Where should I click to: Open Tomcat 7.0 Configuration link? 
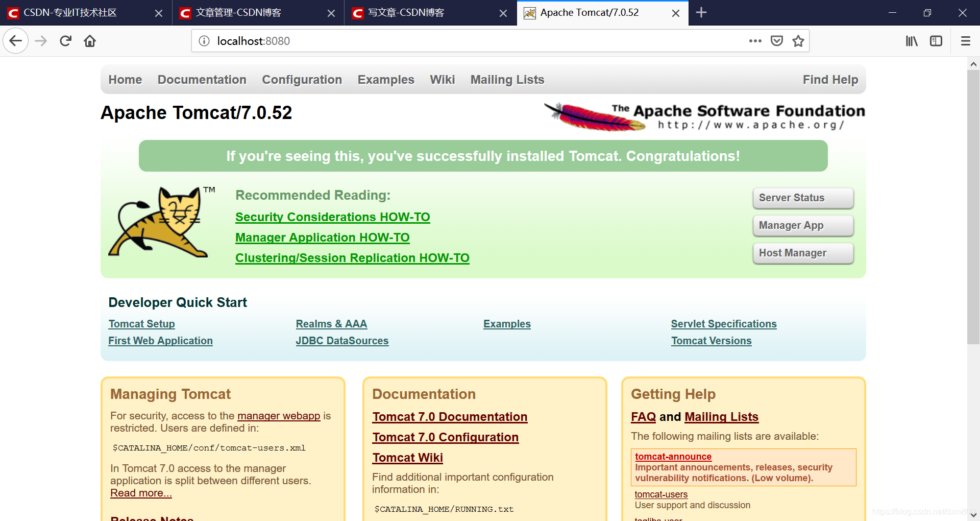point(446,437)
